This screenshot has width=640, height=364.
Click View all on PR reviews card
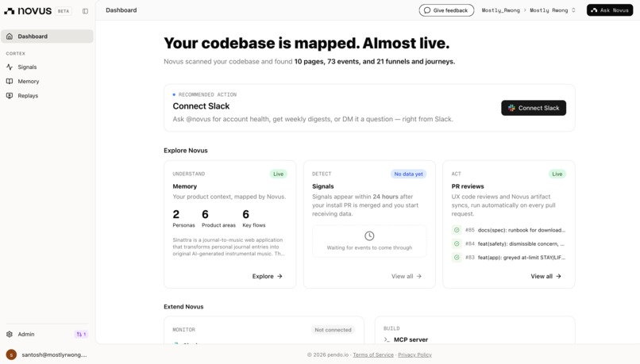(x=546, y=276)
